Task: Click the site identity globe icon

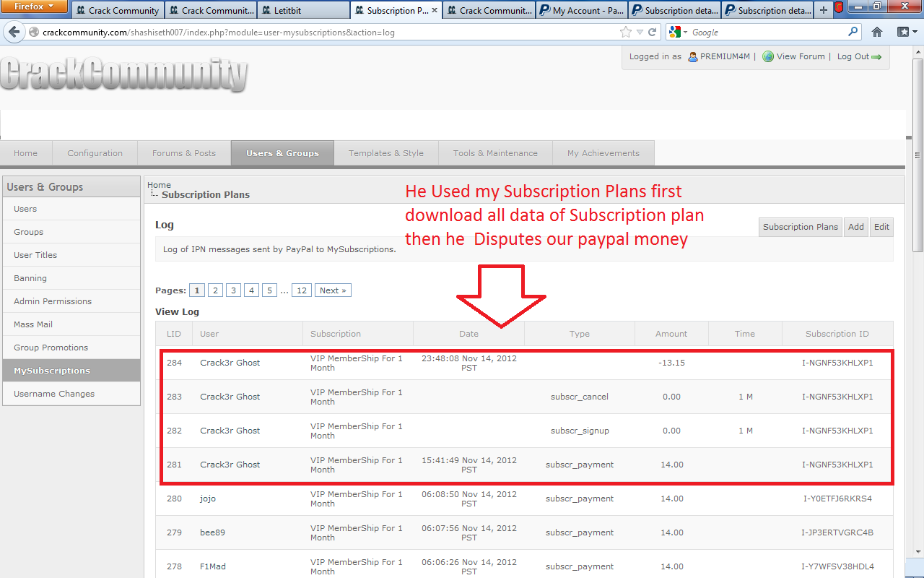Action: (x=34, y=33)
